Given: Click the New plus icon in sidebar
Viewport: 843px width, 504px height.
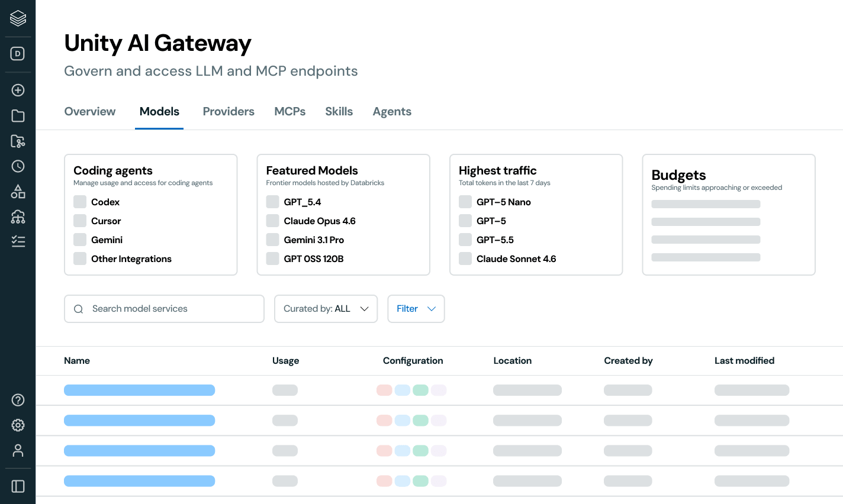Looking at the screenshot, I should [18, 91].
